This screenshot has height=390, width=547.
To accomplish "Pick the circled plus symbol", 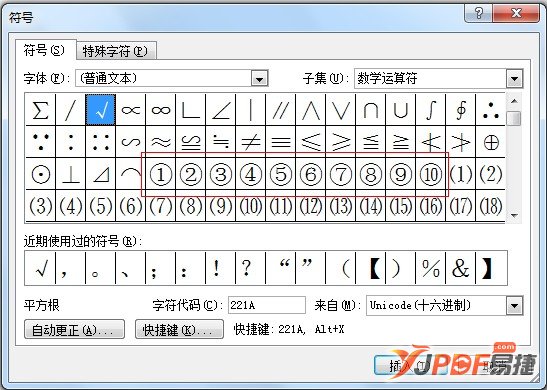I will point(490,142).
